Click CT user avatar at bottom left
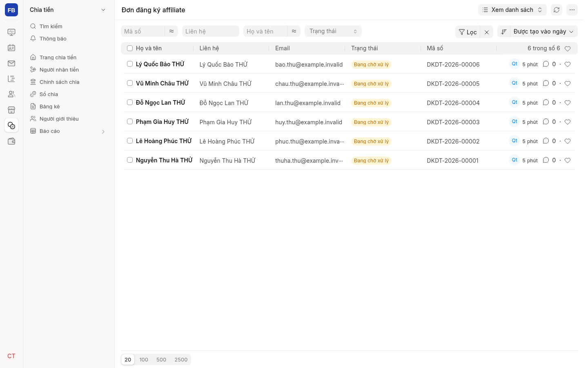Screen dimensions: 588x368 coord(11,356)
